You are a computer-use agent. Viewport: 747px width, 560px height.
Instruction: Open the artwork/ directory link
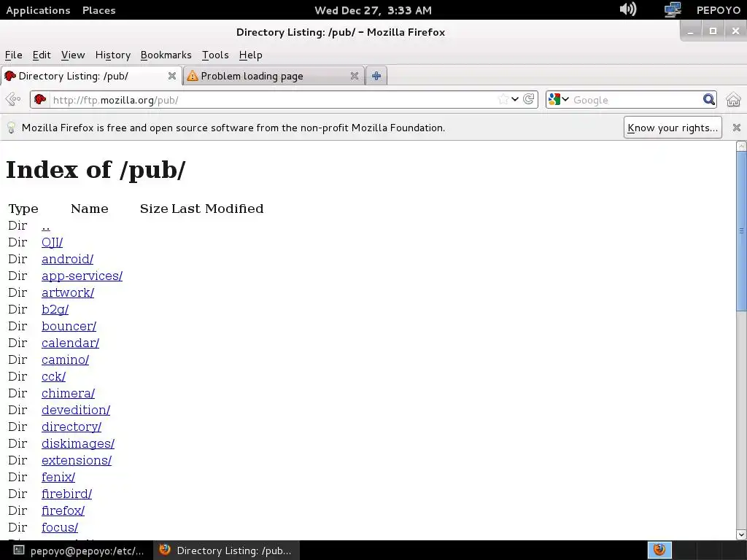tap(68, 292)
